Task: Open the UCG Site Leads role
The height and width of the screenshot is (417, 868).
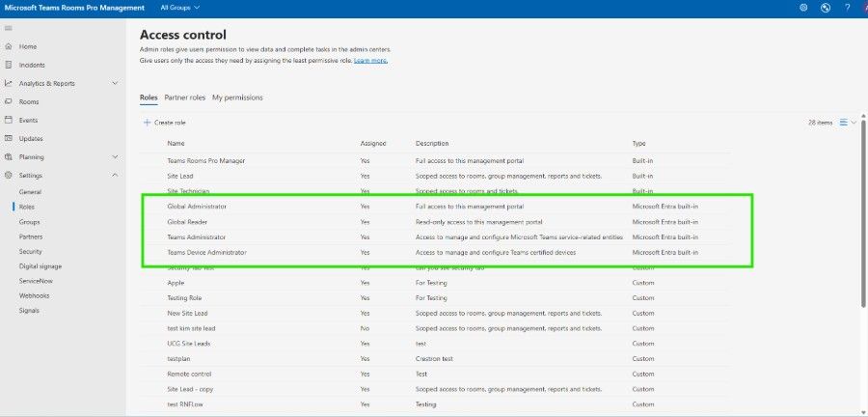Action: click(189, 344)
